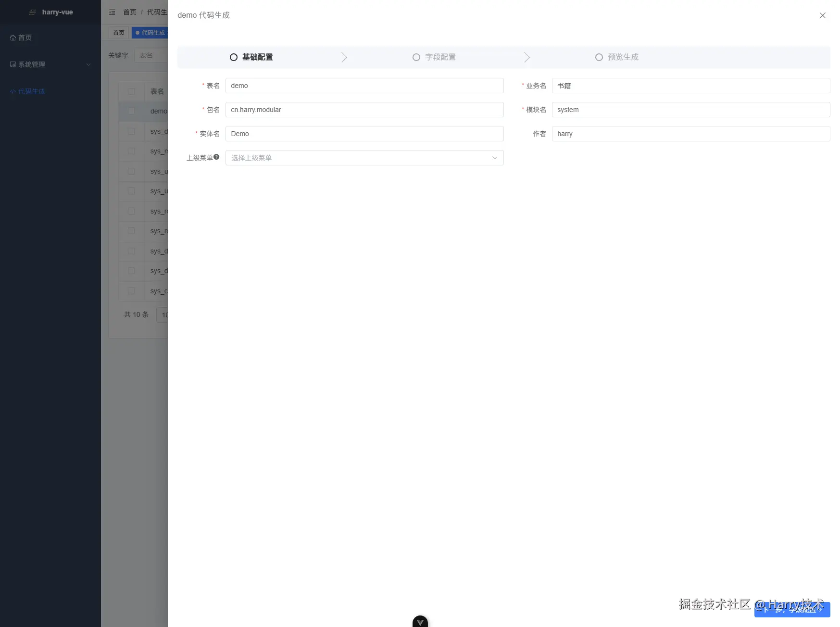
Task: Edit the 作者 field harry
Action: (x=691, y=134)
